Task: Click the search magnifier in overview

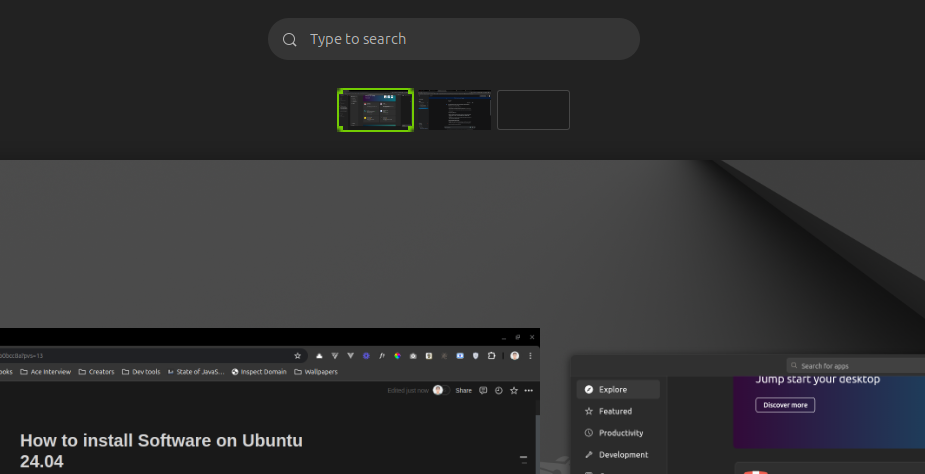Action: [290, 40]
